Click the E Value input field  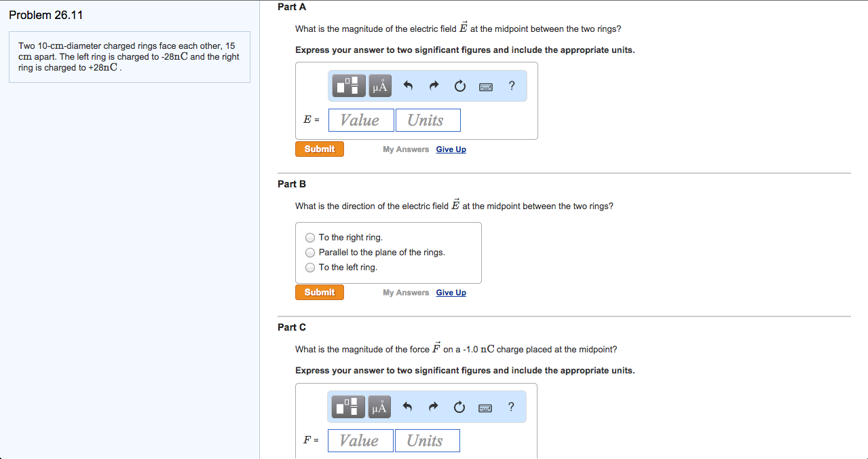(361, 120)
